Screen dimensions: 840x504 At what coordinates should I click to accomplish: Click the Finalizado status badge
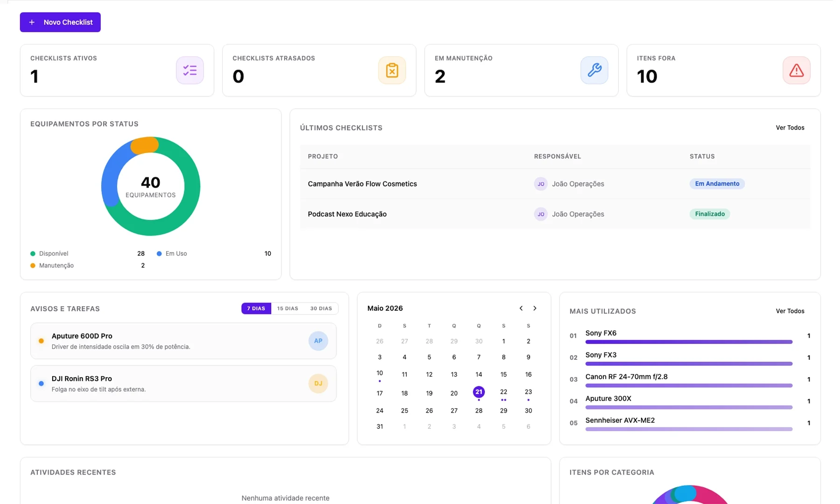point(710,214)
